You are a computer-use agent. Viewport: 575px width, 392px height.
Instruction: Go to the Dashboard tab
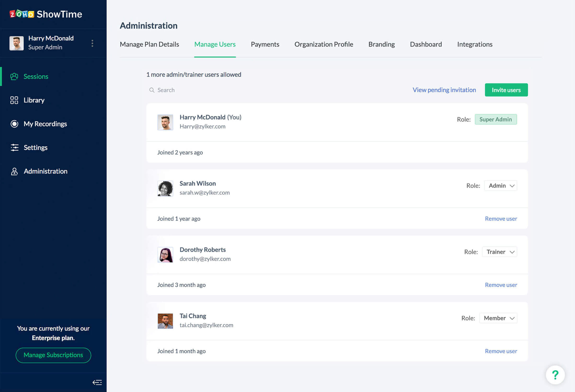426,44
